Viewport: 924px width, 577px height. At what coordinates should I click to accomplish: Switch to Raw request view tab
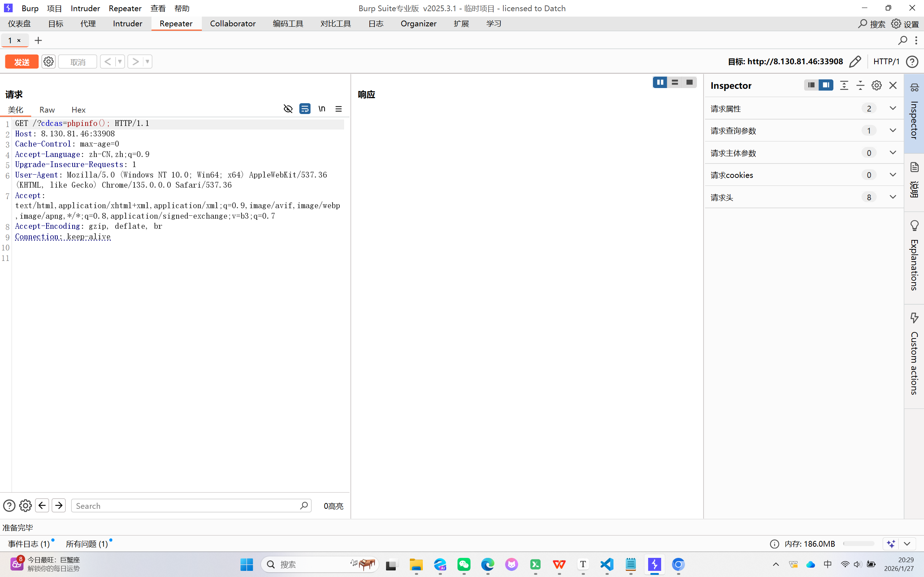click(47, 110)
